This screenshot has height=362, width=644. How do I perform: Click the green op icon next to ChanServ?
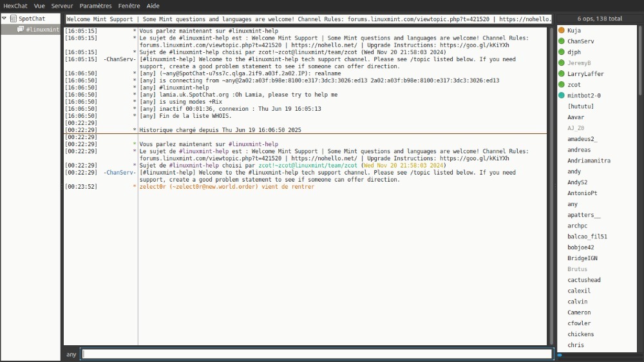tap(562, 41)
